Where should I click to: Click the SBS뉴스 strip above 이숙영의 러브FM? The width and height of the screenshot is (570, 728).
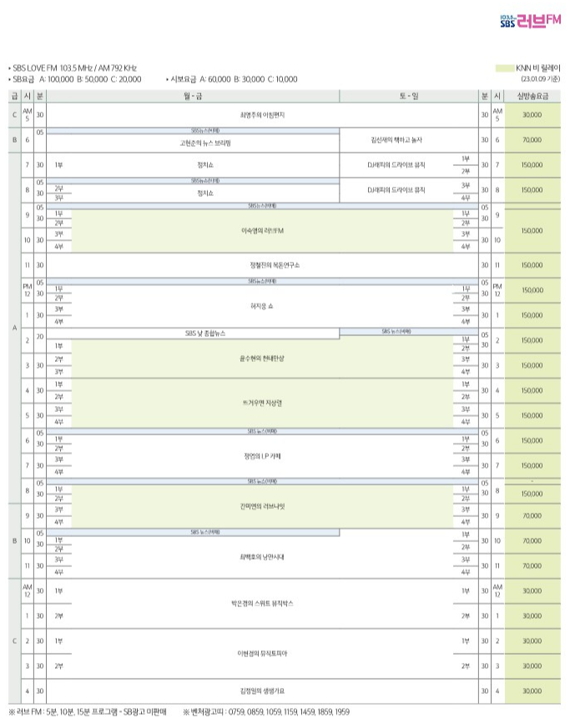point(262,206)
